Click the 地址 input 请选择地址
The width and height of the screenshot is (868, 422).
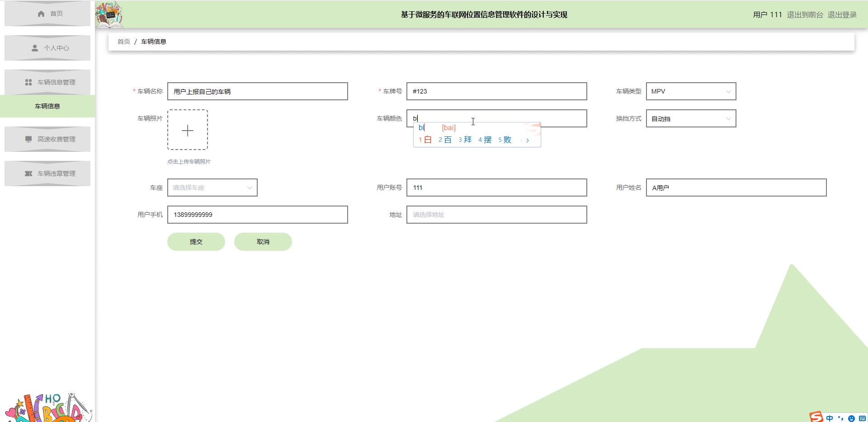click(496, 215)
